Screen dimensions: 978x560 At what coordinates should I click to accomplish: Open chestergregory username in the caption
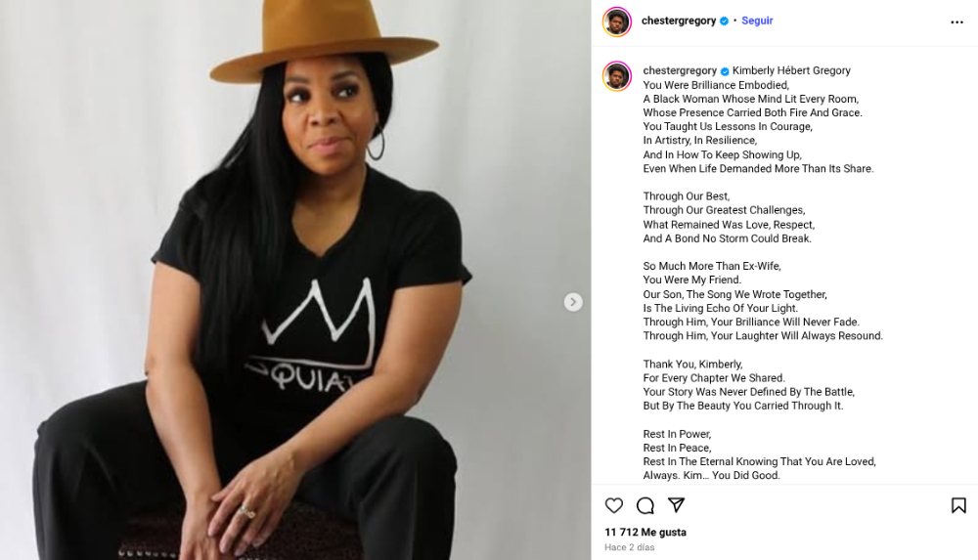[680, 70]
